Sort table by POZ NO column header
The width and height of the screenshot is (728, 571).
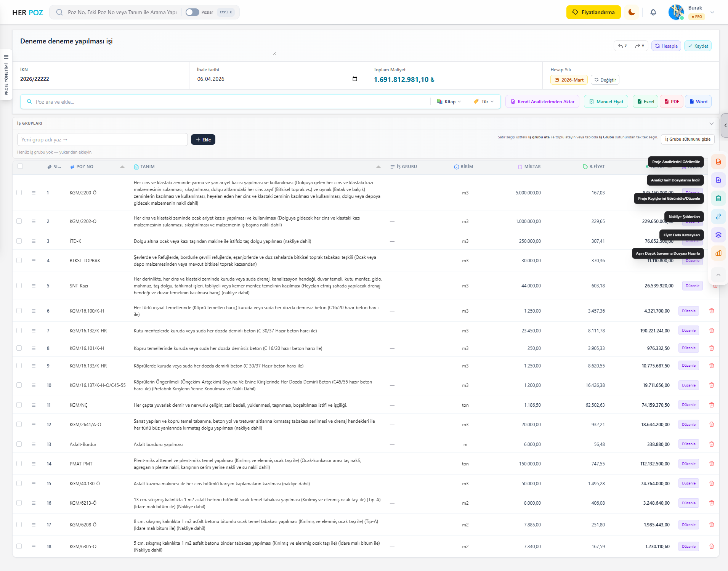click(x=85, y=167)
